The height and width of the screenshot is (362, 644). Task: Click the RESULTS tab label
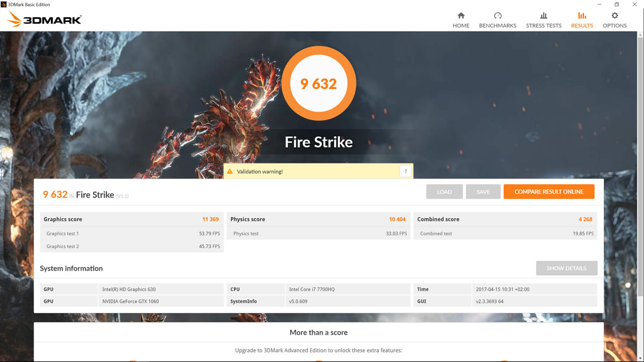coord(582,26)
